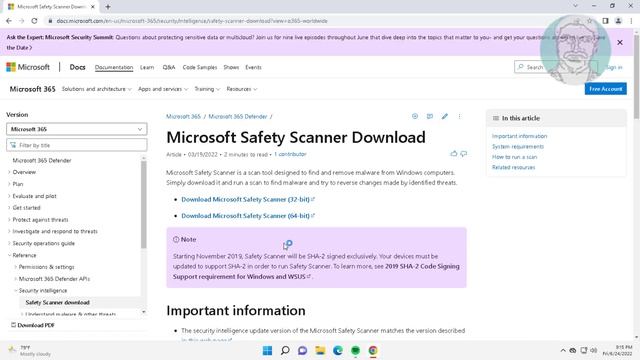Click the Filter by title field
This screenshot has width=640, height=360.
(77, 145)
